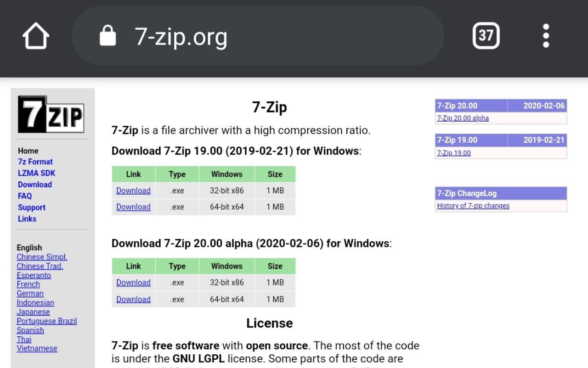The height and width of the screenshot is (368, 588).
Task: Switch site language to Thai
Action: click(24, 340)
